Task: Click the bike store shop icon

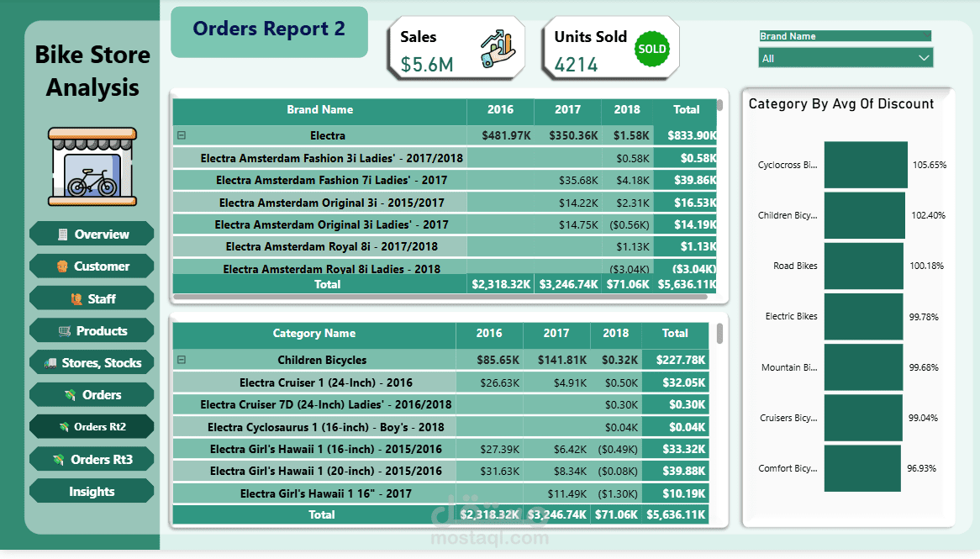Action: coord(92,167)
